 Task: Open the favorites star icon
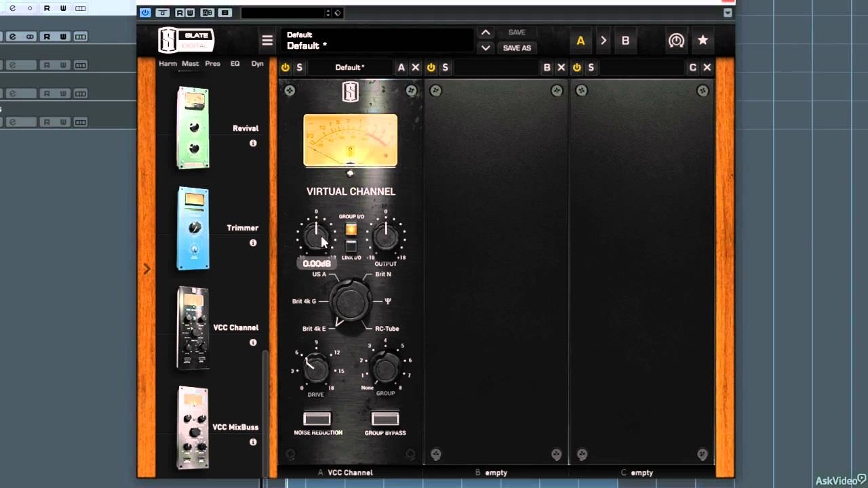click(x=703, y=41)
